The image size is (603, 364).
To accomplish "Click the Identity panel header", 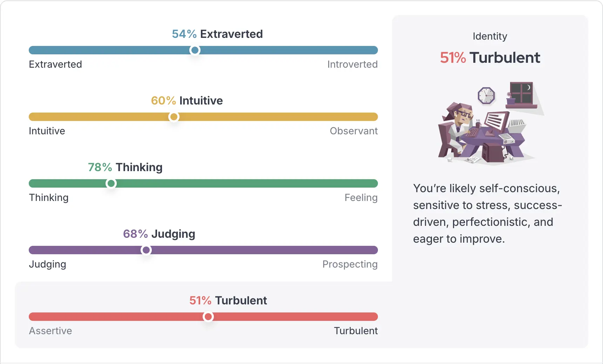I will pyautogui.click(x=490, y=36).
